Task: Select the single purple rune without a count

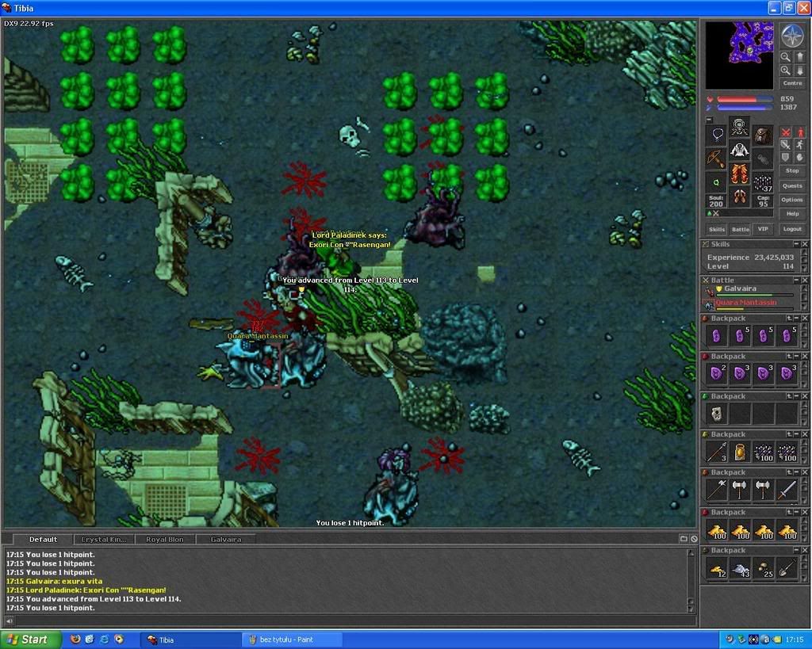Action: tap(717, 336)
